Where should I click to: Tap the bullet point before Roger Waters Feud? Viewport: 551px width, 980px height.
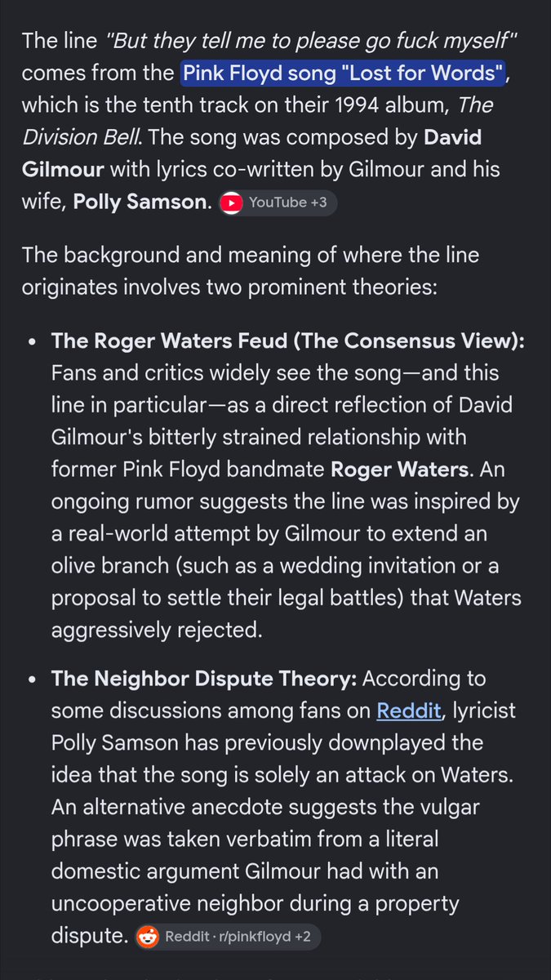(31, 341)
